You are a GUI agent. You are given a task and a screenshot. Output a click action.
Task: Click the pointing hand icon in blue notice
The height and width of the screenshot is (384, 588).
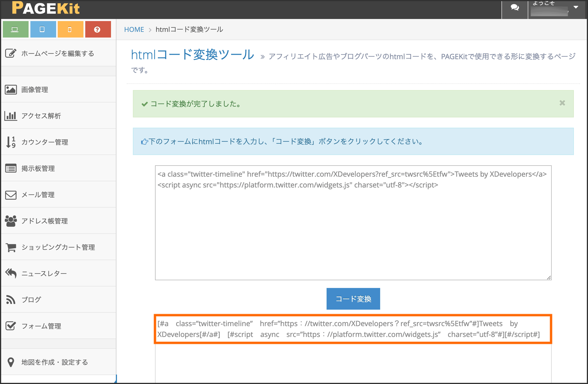(145, 142)
